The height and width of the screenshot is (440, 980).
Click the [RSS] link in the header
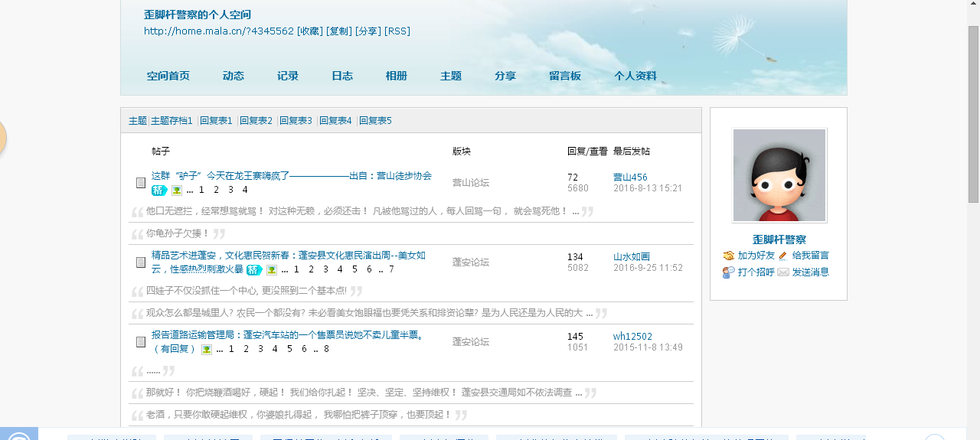pos(397,31)
